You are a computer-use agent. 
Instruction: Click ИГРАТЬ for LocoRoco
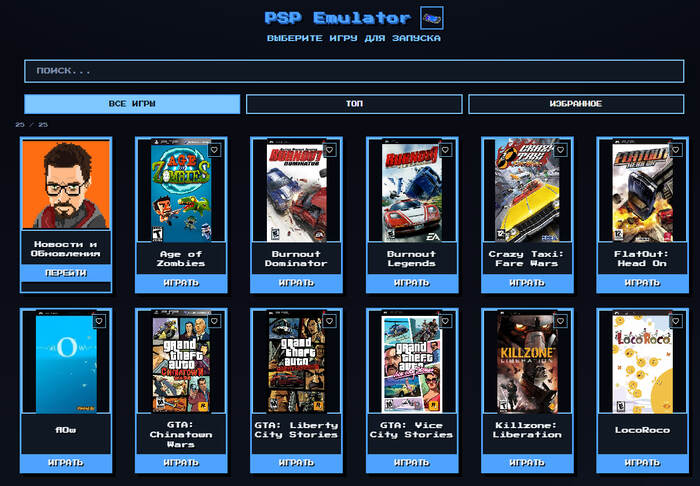tap(642, 463)
